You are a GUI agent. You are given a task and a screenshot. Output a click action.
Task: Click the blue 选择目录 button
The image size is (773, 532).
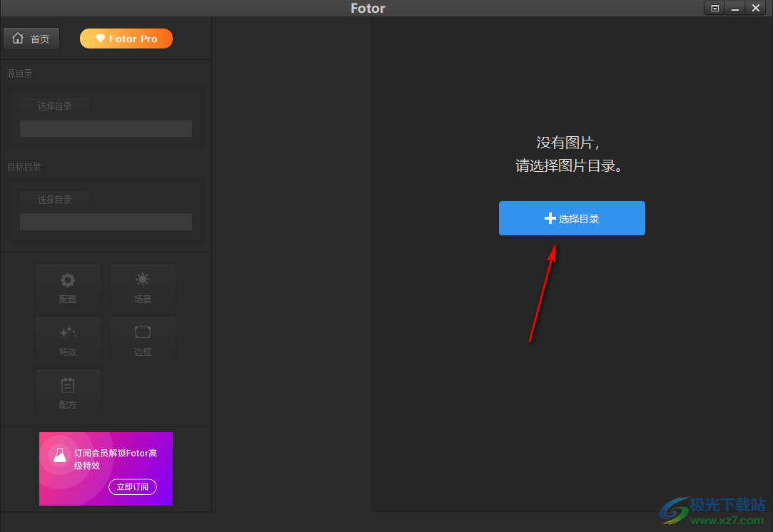[x=572, y=218]
